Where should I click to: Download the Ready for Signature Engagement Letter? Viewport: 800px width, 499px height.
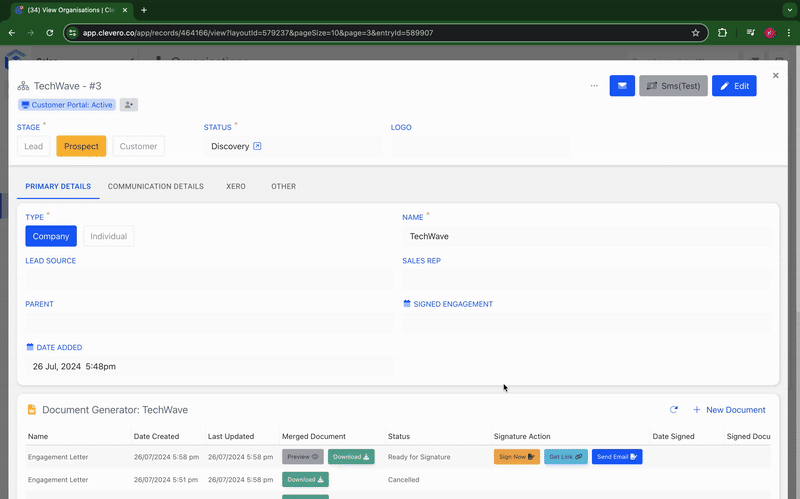coord(351,457)
